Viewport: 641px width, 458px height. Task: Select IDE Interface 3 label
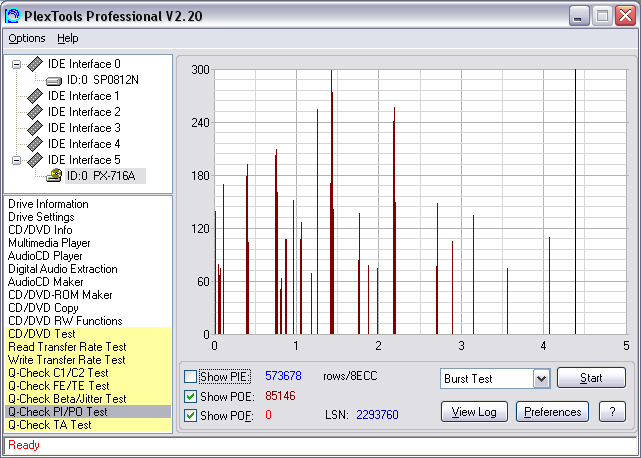click(x=84, y=128)
